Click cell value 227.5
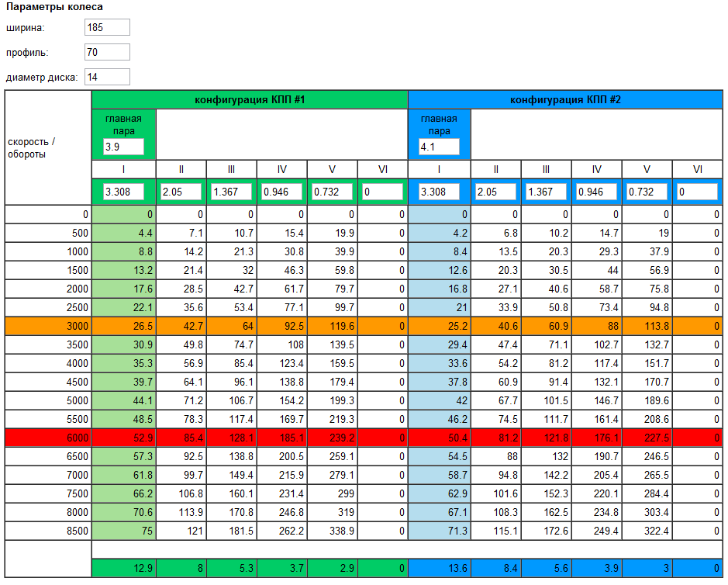Image resolution: width=728 pixels, height=585 pixels. click(x=647, y=438)
